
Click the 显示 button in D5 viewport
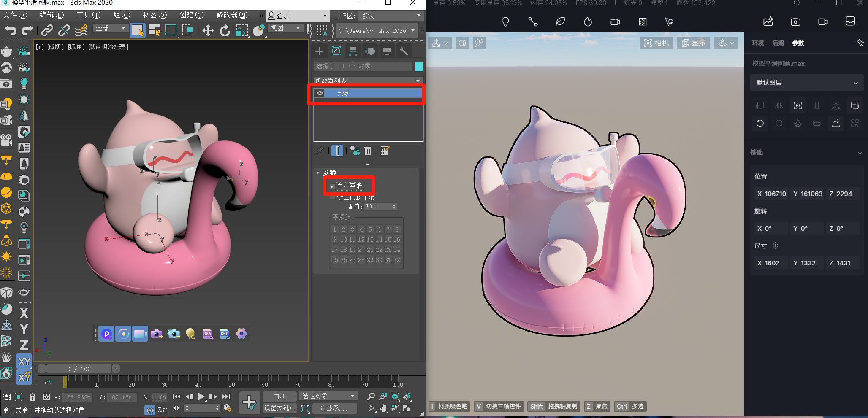(x=693, y=43)
